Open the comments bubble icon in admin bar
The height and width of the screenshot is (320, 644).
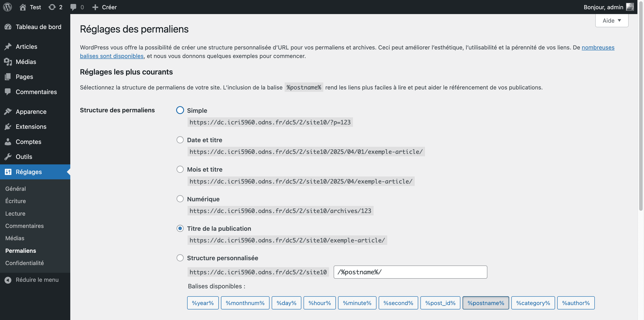tap(73, 7)
